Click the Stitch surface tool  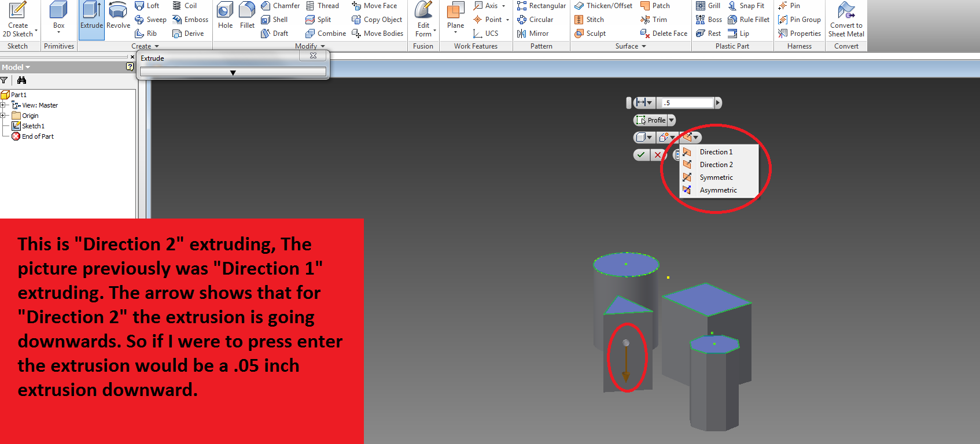click(x=589, y=20)
